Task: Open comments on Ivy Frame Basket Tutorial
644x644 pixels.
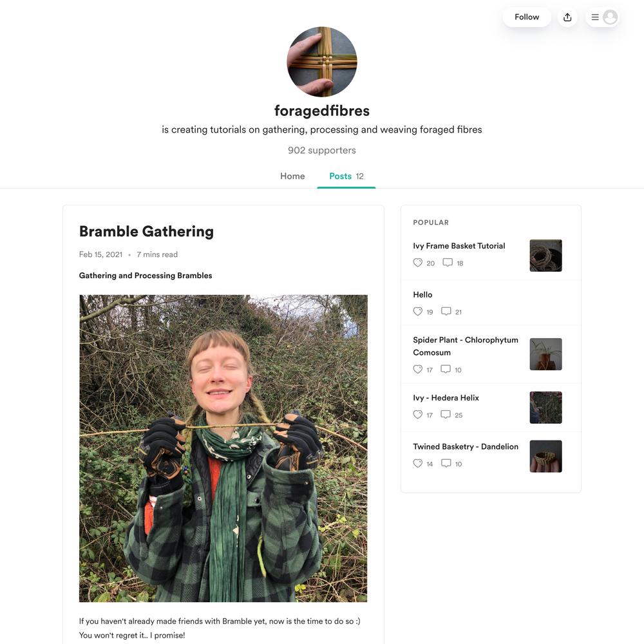Action: pyautogui.click(x=448, y=263)
